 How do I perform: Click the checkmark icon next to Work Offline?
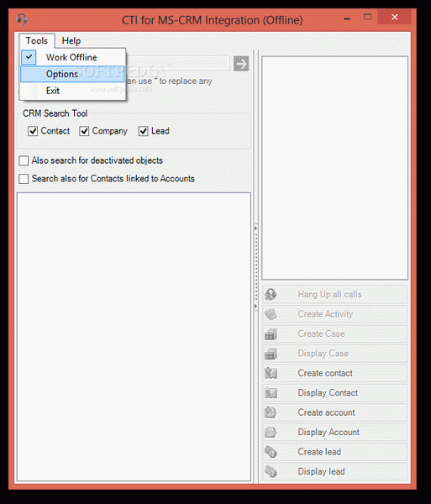29,57
